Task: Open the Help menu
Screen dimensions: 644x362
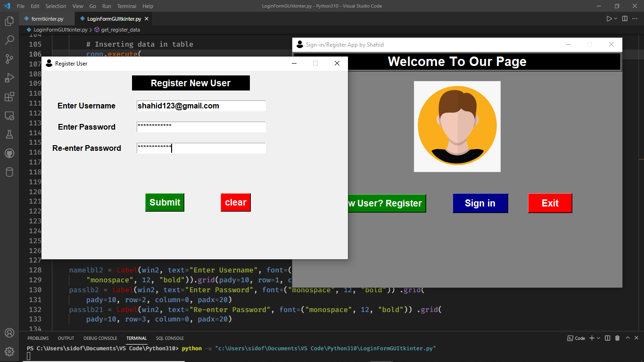Action: click(148, 6)
